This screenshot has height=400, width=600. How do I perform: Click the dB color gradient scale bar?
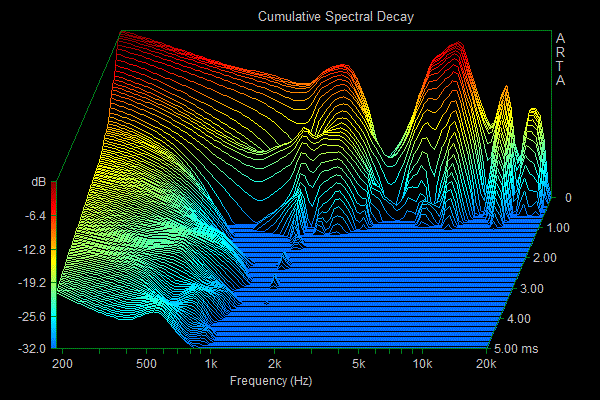(54, 265)
